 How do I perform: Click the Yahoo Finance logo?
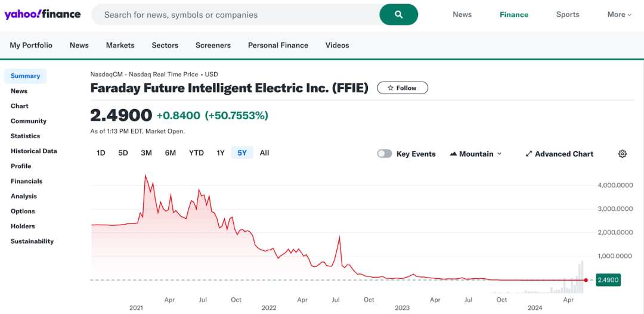pos(42,14)
